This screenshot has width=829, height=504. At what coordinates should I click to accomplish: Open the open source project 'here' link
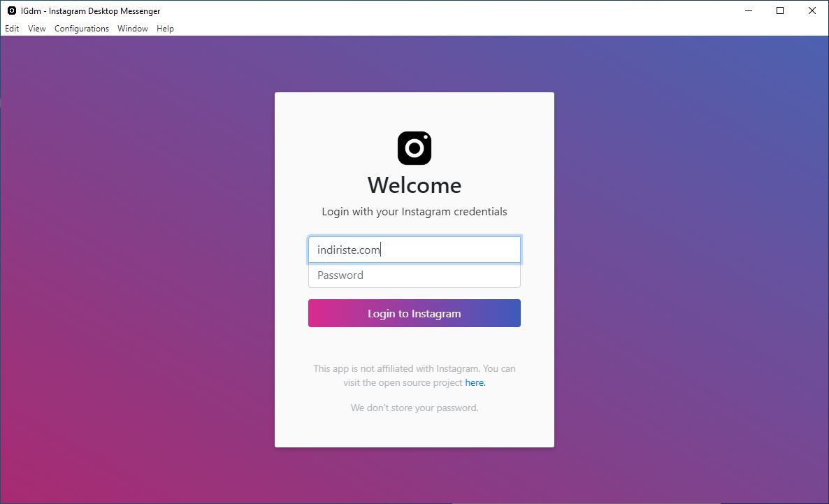click(475, 382)
